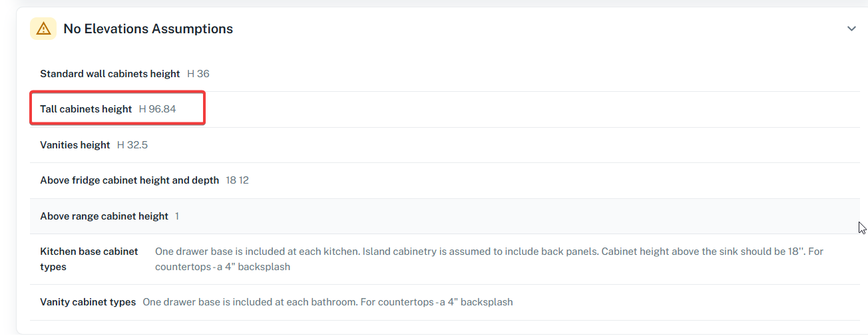The width and height of the screenshot is (868, 336).
Task: Select the Standard wall cabinets height label
Action: pos(110,74)
